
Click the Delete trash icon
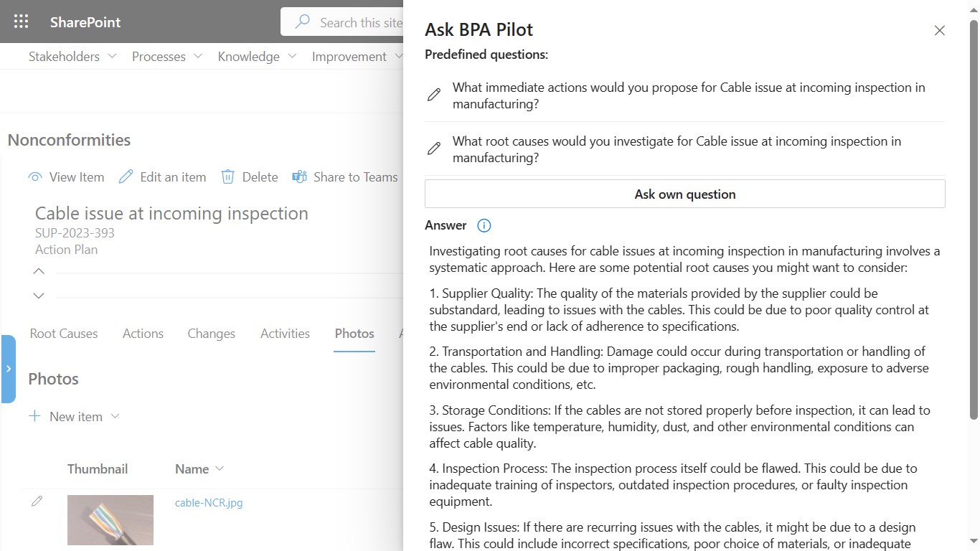[228, 177]
